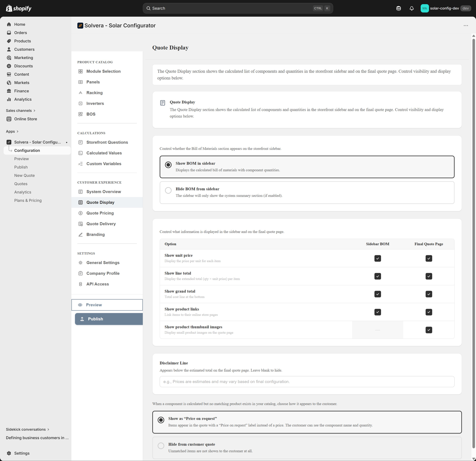Click the Products tag icon
Image resolution: width=476 pixels, height=461 pixels.
(9, 41)
